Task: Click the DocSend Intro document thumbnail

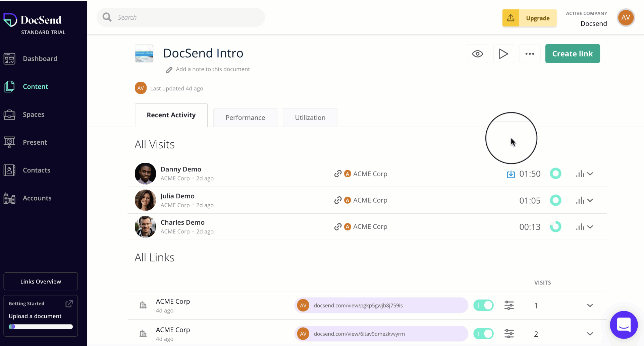Action: [x=144, y=53]
